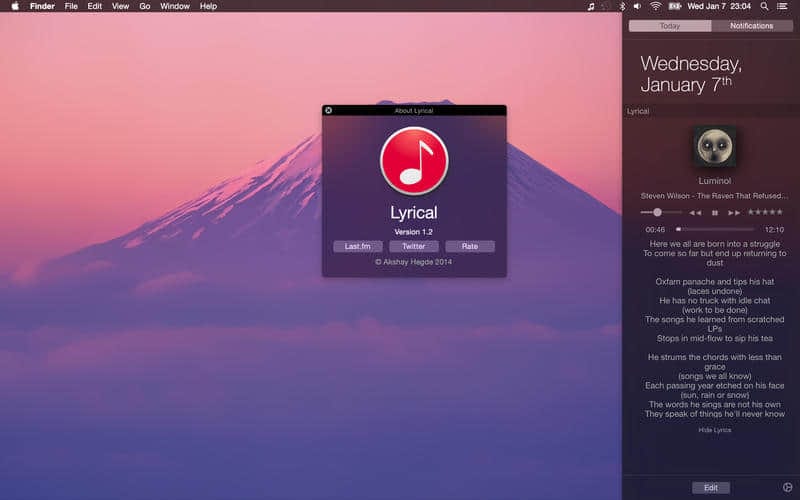800x500 pixels.
Task: Open the View menu
Action: tap(120, 6)
